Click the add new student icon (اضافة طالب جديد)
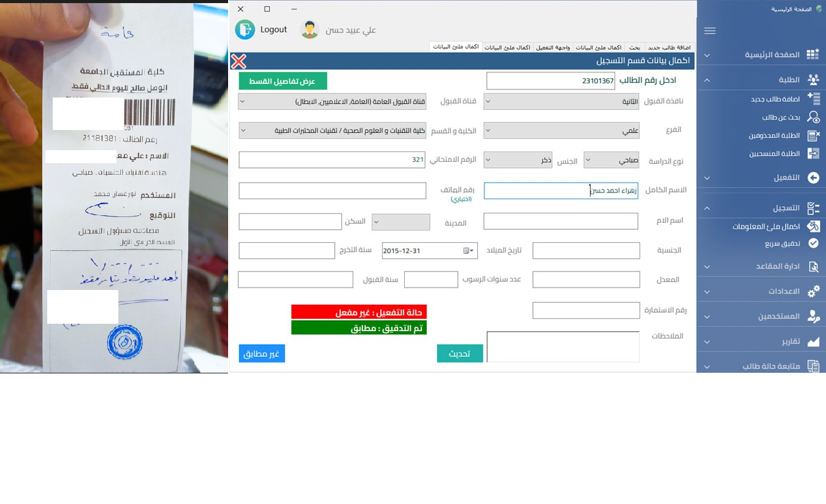The image size is (826, 504). 813,99
